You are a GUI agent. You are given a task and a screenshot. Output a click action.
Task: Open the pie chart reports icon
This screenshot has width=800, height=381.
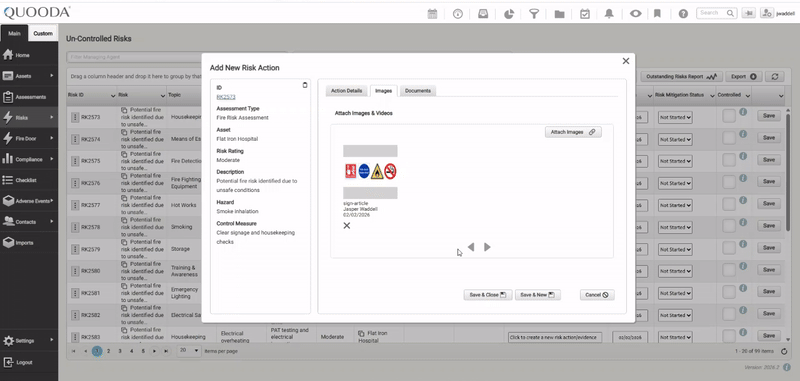pos(509,14)
